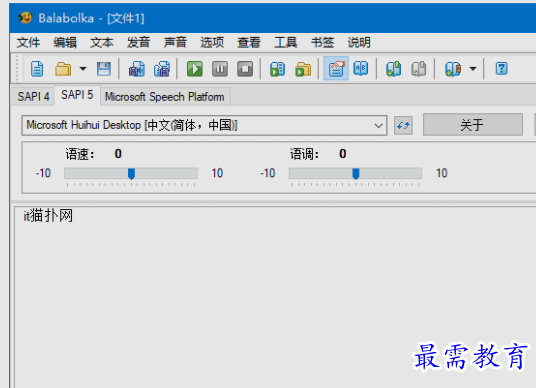This screenshot has height=388, width=536.
Task: Open the 选项 menu
Action: coord(212,42)
